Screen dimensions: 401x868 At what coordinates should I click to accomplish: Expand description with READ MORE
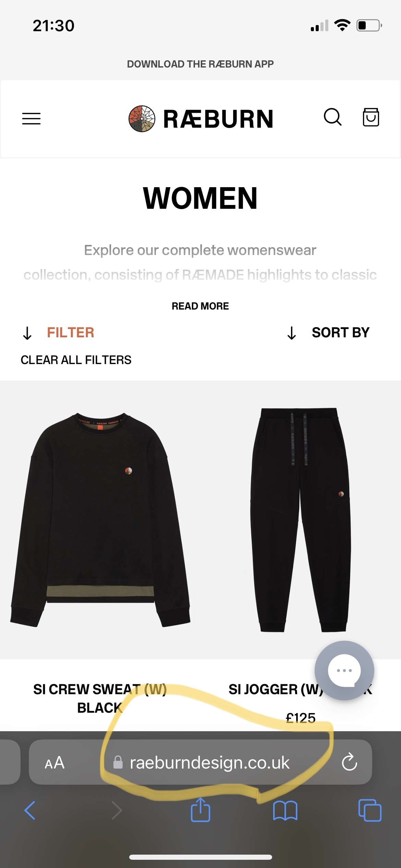[200, 306]
